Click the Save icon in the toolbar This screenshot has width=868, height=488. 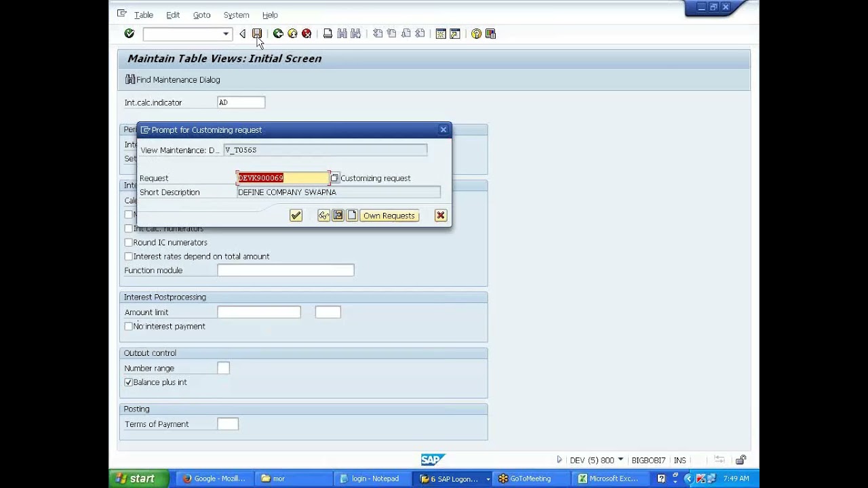(257, 34)
